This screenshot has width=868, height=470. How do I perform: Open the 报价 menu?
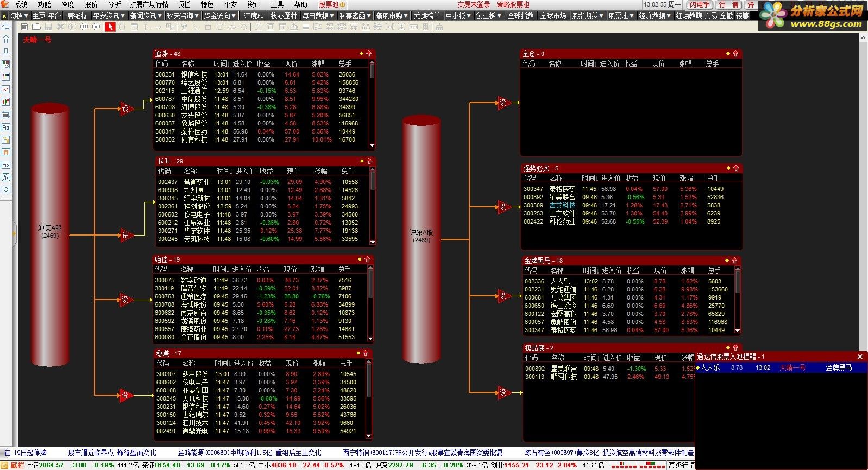point(91,4)
